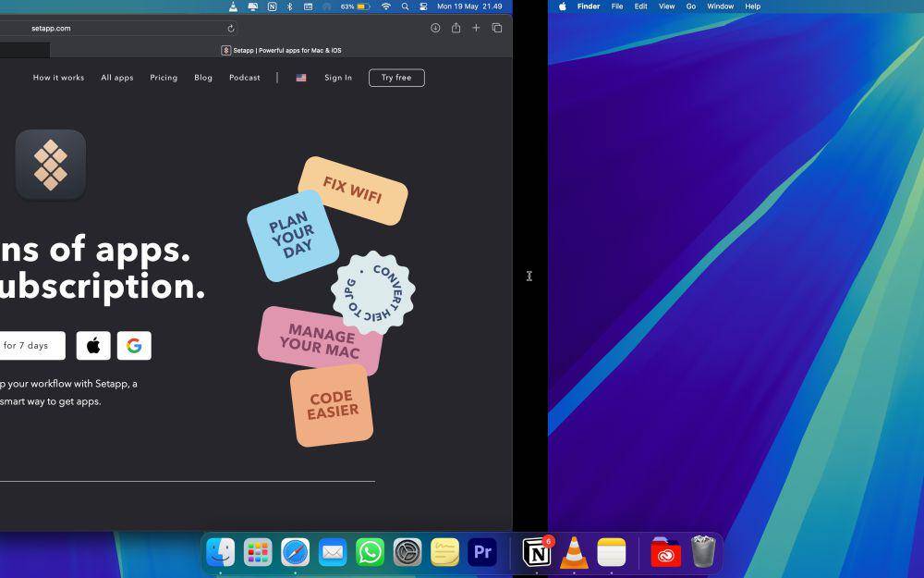Focus the setapp.com address field
924x578 pixels.
118,29
